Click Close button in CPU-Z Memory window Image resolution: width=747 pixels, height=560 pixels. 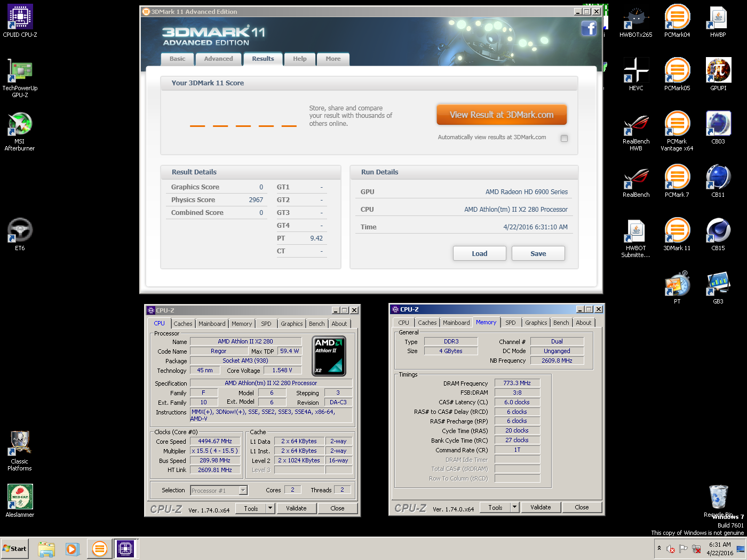pos(582,507)
